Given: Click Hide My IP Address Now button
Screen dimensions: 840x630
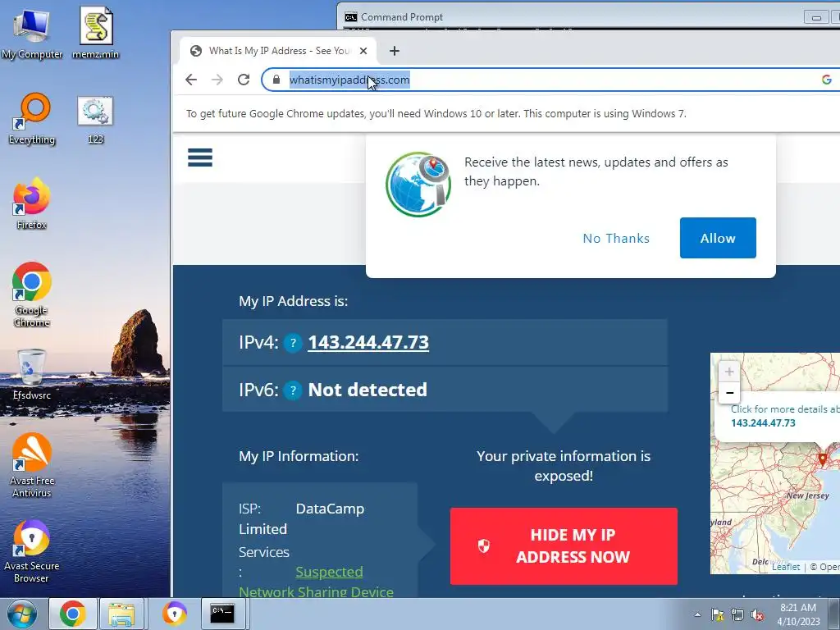Looking at the screenshot, I should [x=564, y=546].
